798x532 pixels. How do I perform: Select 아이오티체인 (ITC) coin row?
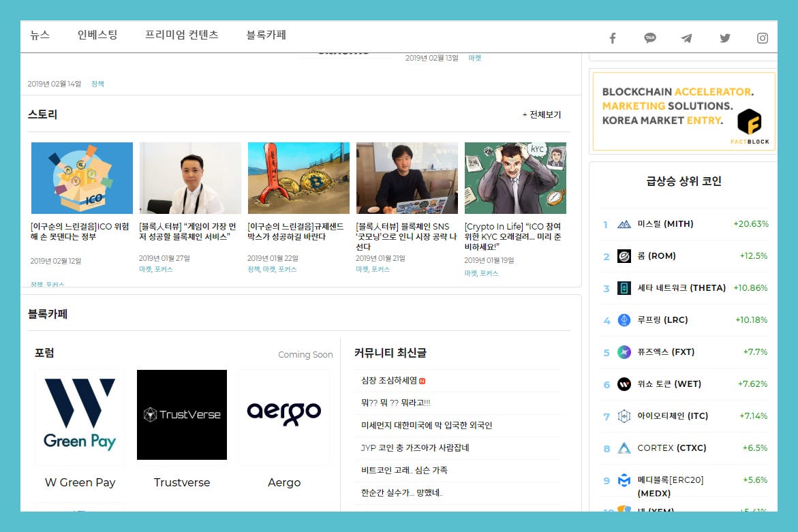coord(684,416)
